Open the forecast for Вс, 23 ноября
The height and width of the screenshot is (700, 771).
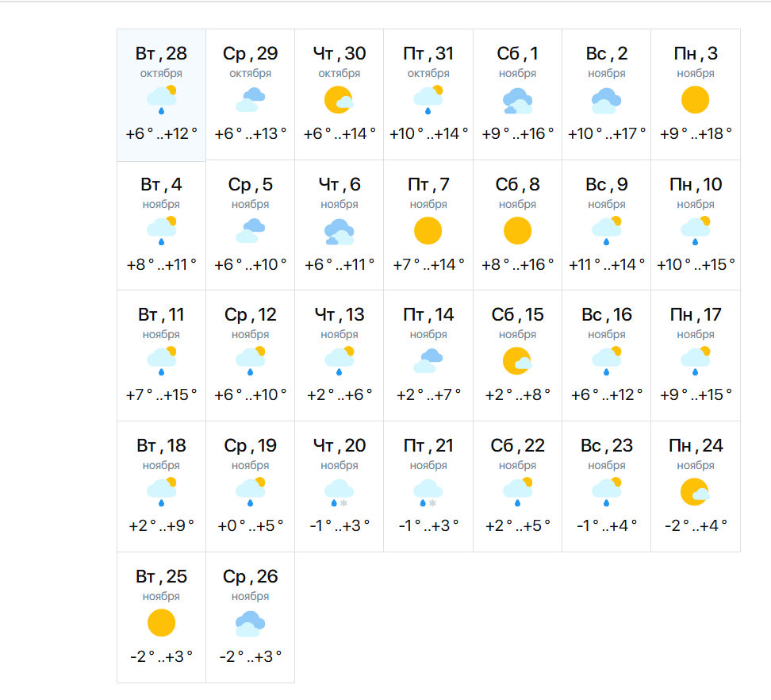pyautogui.click(x=607, y=487)
